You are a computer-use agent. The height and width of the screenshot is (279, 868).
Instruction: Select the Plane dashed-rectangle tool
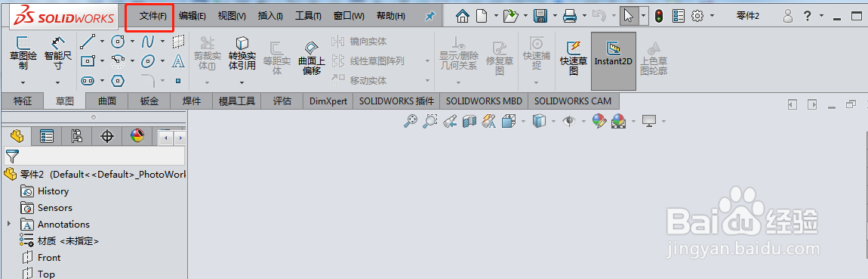[x=178, y=41]
